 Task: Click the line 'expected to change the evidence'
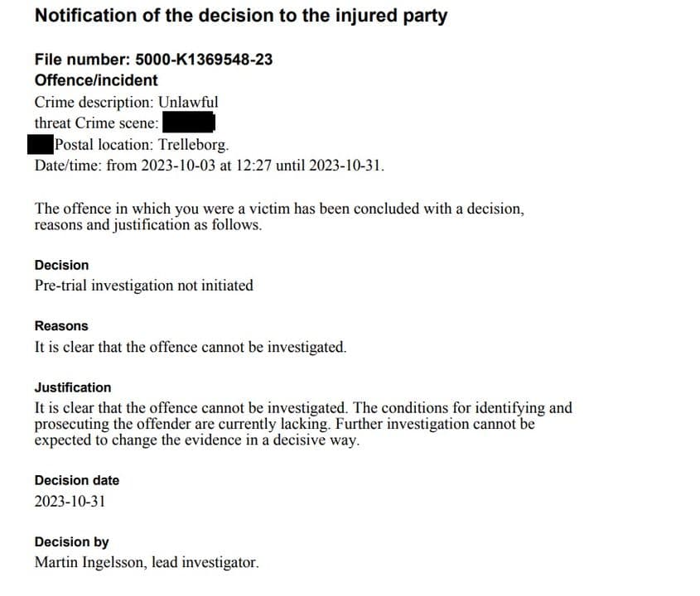click(197, 440)
